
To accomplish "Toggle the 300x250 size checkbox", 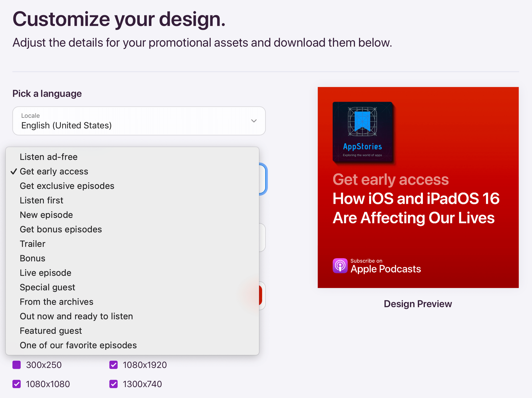I will (17, 365).
